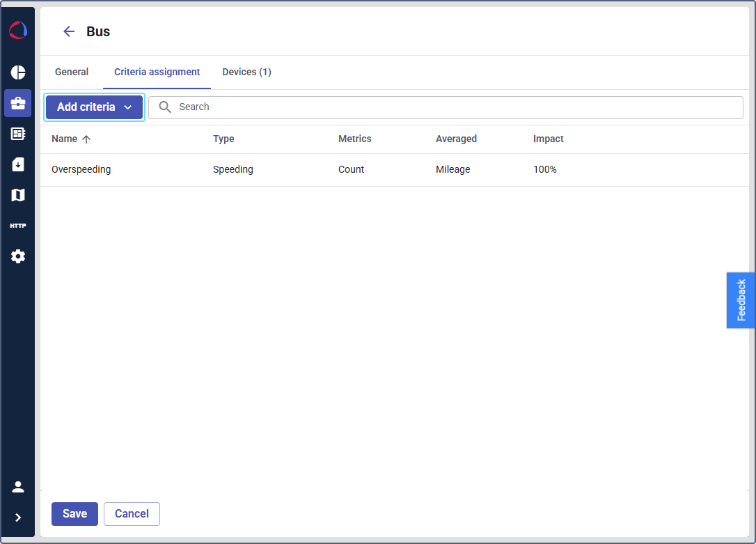Select the briefcase icon in the sidebar
Screen dimensions: 756x544
(x=18, y=103)
